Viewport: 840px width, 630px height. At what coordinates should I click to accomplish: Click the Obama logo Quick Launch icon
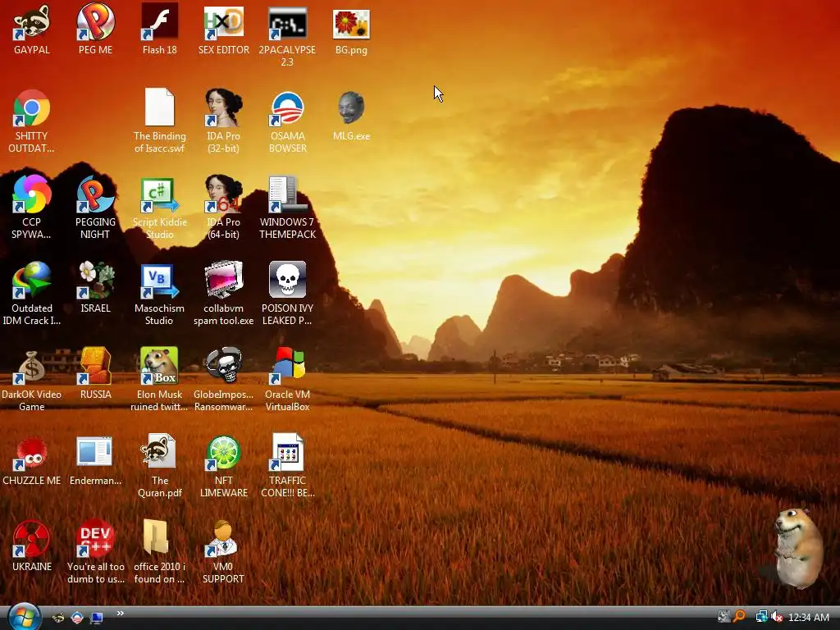click(x=77, y=618)
